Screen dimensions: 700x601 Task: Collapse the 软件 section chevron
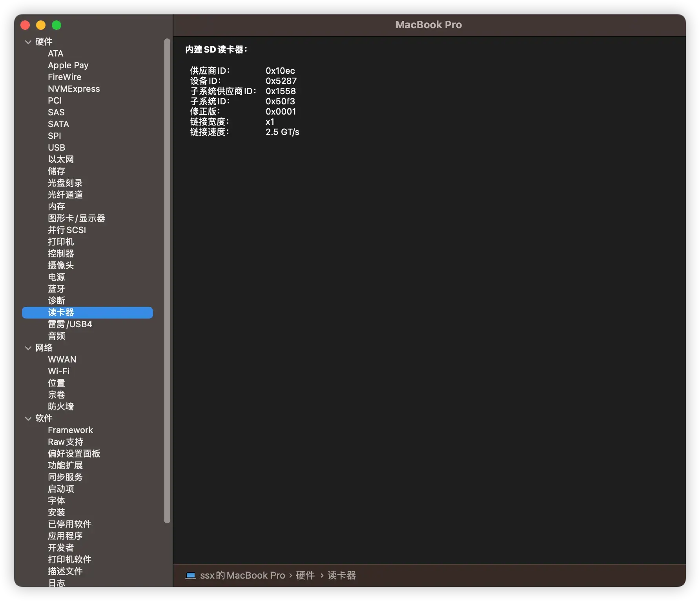[x=28, y=419]
